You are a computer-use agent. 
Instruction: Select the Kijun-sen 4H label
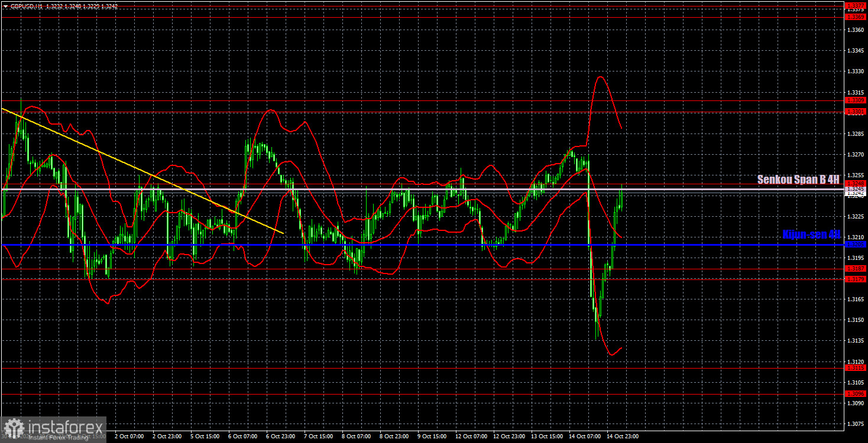click(x=811, y=234)
